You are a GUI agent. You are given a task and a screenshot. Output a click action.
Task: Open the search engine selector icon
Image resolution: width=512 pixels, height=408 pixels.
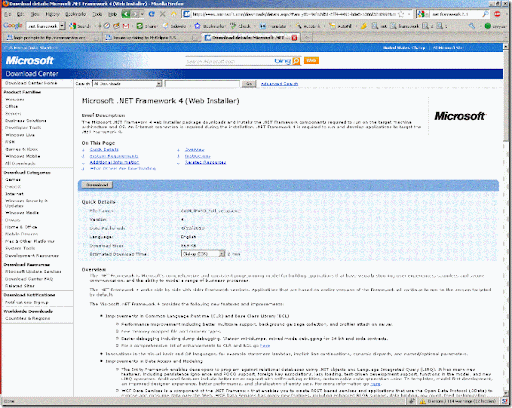pos(422,14)
